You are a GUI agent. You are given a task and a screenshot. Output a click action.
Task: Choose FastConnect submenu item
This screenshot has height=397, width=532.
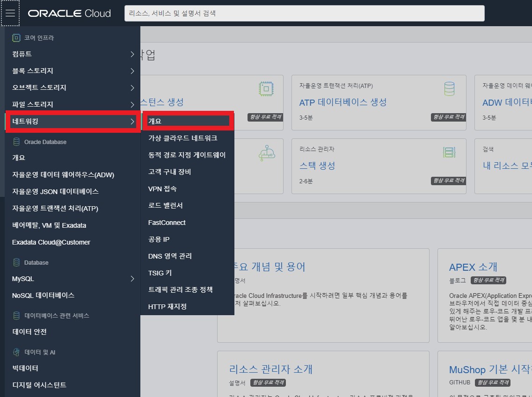[x=187, y=223]
